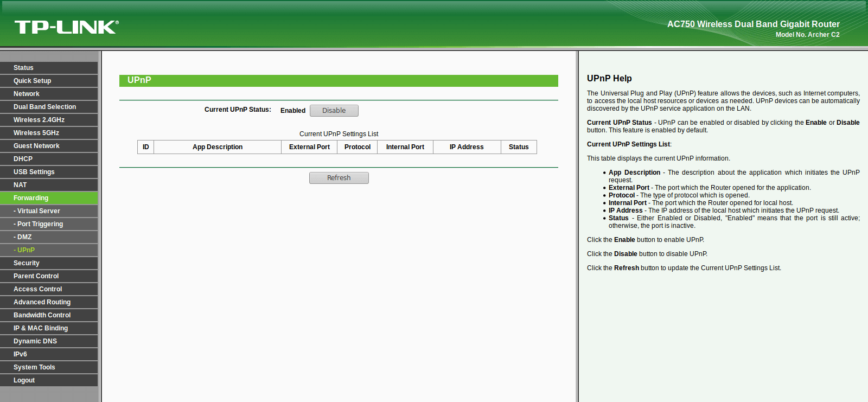The width and height of the screenshot is (868, 402).
Task: Open Guest Network settings
Action: 49,146
